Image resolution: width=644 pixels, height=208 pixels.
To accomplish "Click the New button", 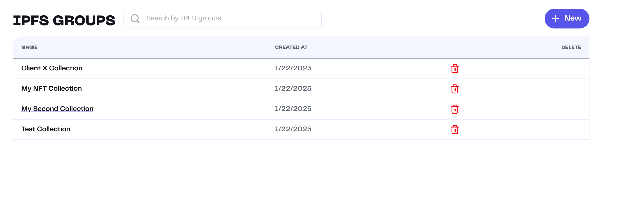I will point(567,18).
